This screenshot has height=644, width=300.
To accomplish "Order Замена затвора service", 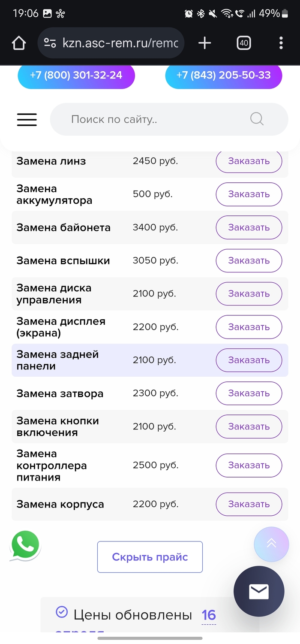I will [249, 393].
